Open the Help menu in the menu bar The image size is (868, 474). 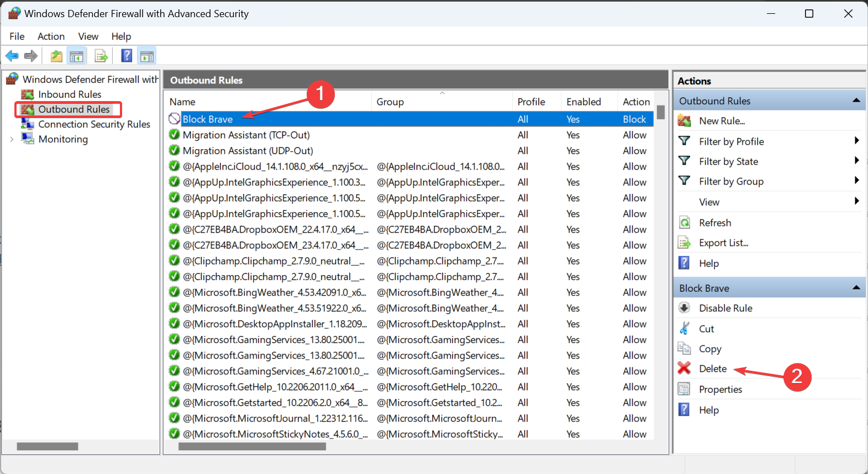(x=121, y=36)
